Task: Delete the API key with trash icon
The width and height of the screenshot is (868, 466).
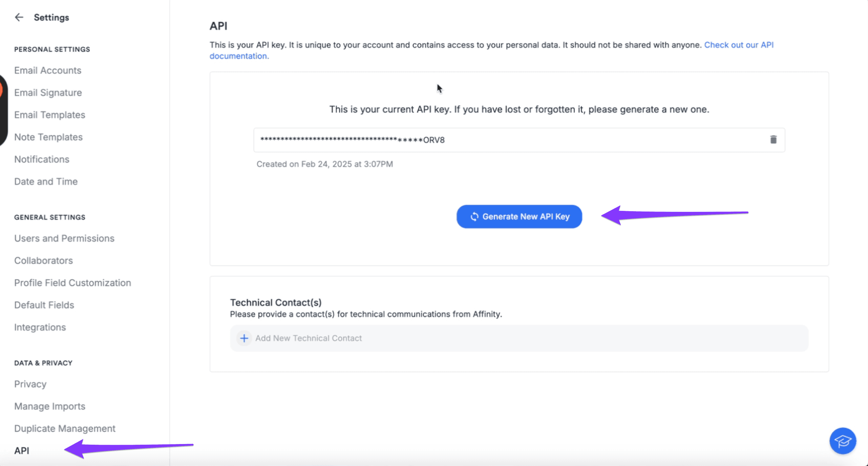Action: (x=773, y=139)
